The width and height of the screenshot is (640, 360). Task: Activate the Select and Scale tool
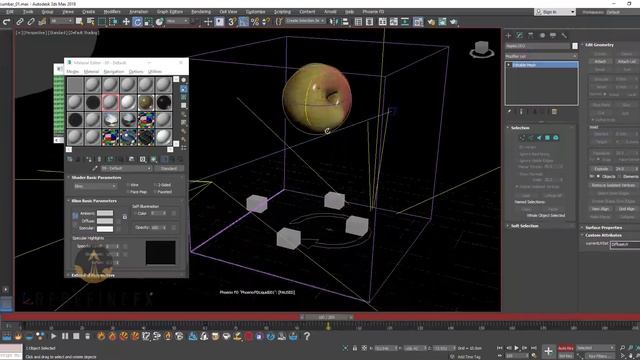[148, 22]
